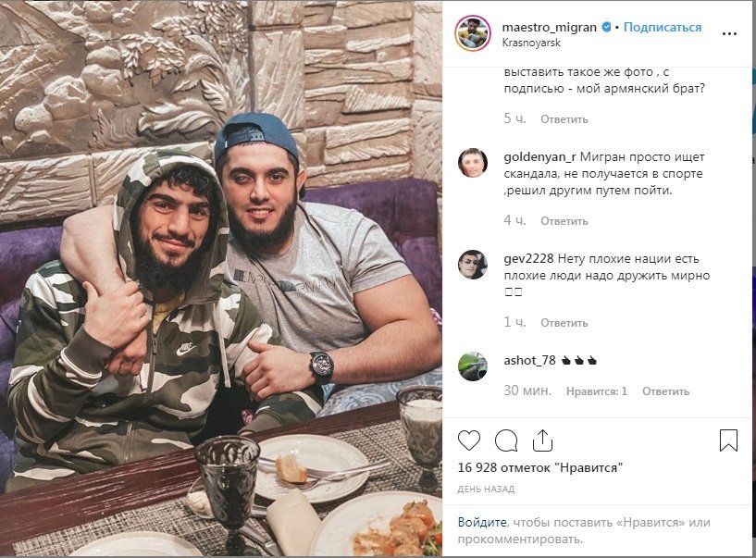Save the post with the bookmark icon
The height and width of the screenshot is (558, 756).
(x=728, y=440)
